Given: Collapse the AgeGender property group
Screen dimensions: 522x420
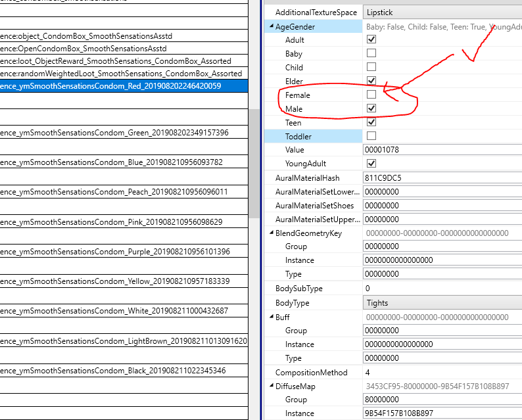Looking at the screenshot, I should [270, 27].
